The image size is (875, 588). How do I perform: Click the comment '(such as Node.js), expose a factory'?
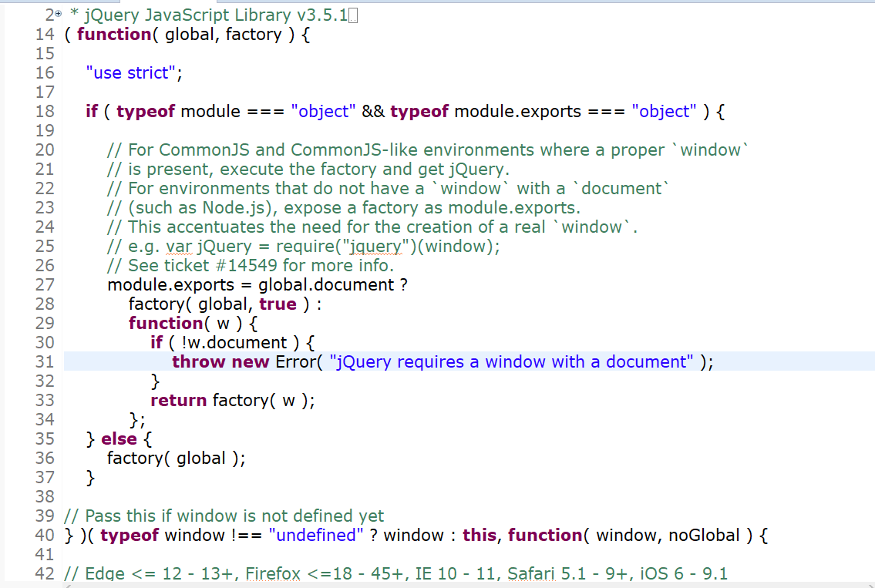pyautogui.click(x=344, y=207)
